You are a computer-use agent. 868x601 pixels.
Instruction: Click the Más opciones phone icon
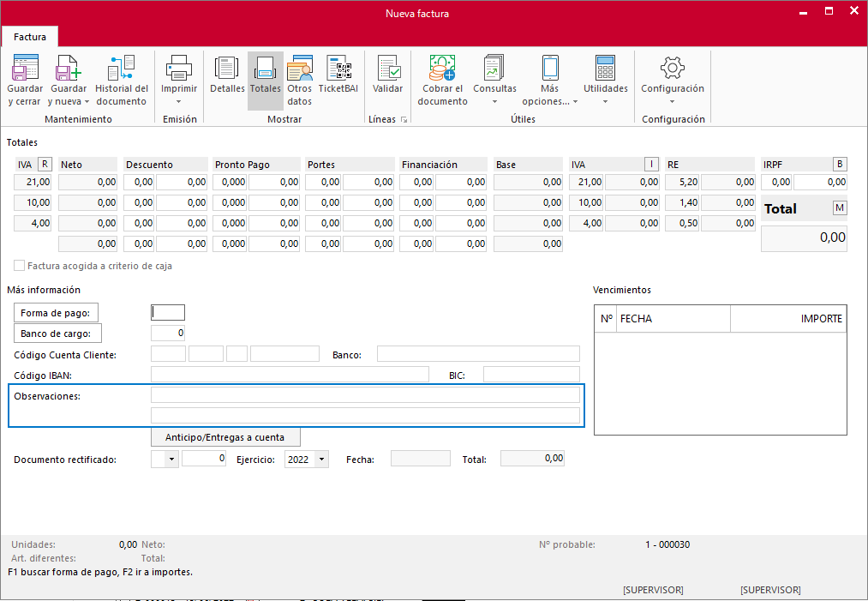tap(550, 67)
